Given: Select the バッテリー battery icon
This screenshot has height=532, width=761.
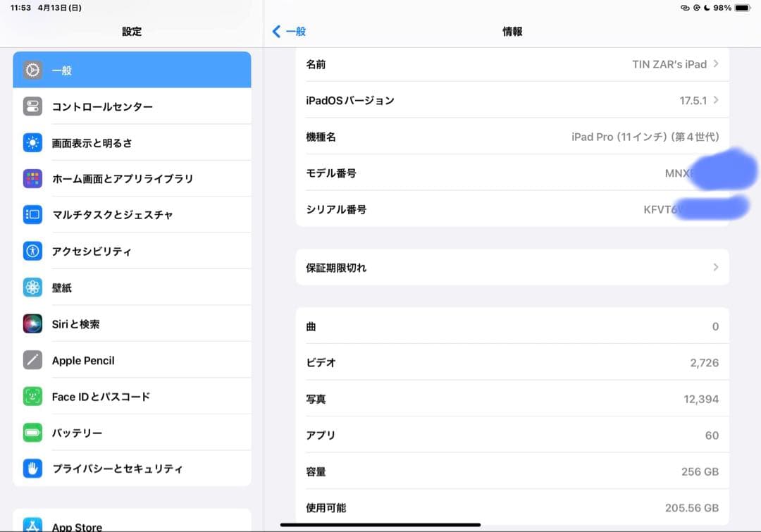Looking at the screenshot, I should point(32,432).
